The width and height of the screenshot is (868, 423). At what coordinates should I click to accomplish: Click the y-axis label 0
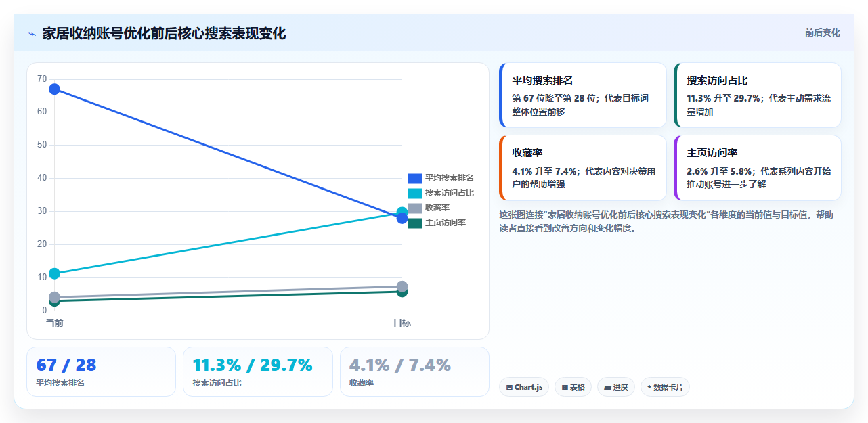coord(45,311)
